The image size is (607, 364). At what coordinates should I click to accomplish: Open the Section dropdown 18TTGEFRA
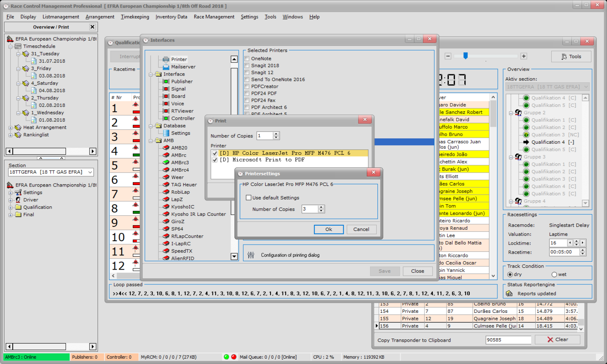point(90,172)
